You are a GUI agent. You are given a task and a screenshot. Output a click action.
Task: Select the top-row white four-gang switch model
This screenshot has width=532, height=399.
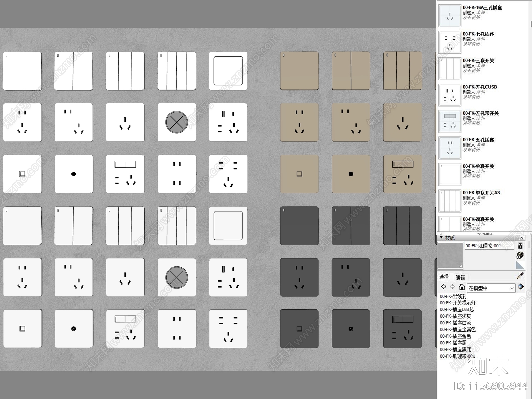177,71
